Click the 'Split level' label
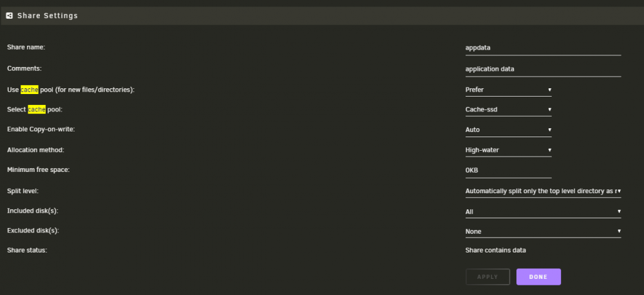644x295 pixels. pos(23,191)
